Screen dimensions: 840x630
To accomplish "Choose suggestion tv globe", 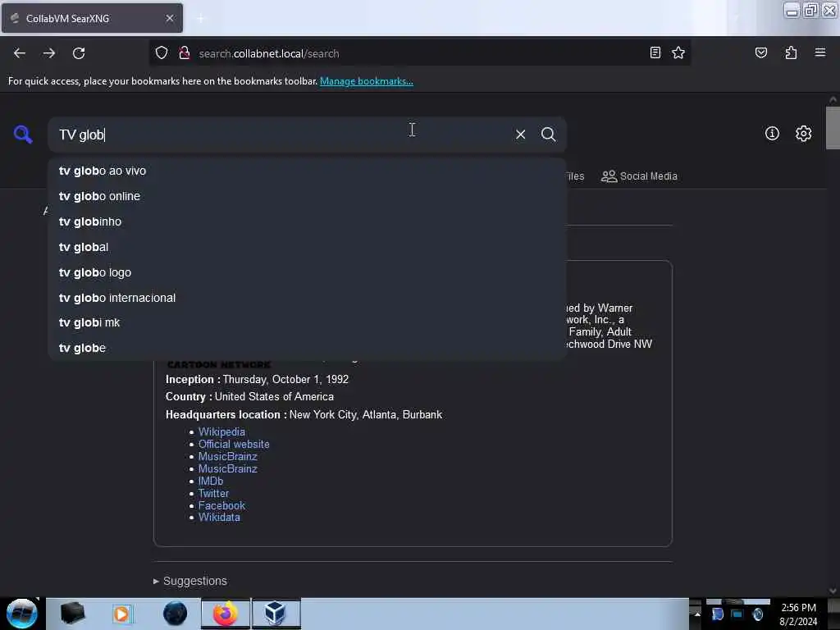I will tap(307, 348).
